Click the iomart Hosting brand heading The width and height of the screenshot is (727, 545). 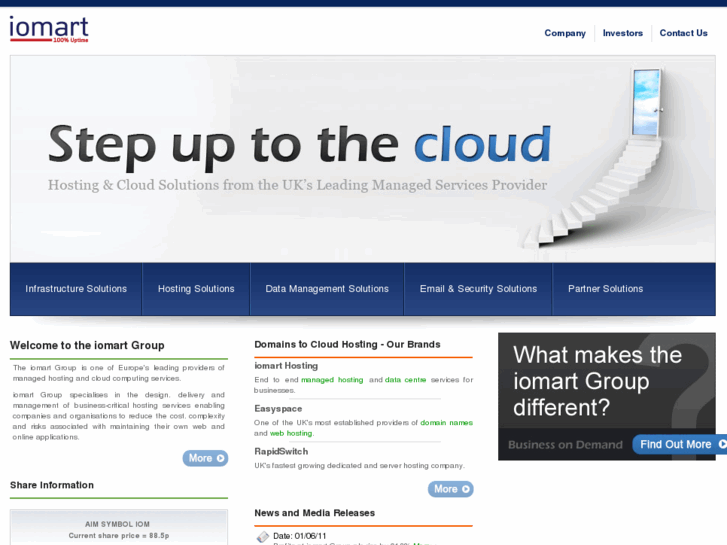(x=286, y=366)
